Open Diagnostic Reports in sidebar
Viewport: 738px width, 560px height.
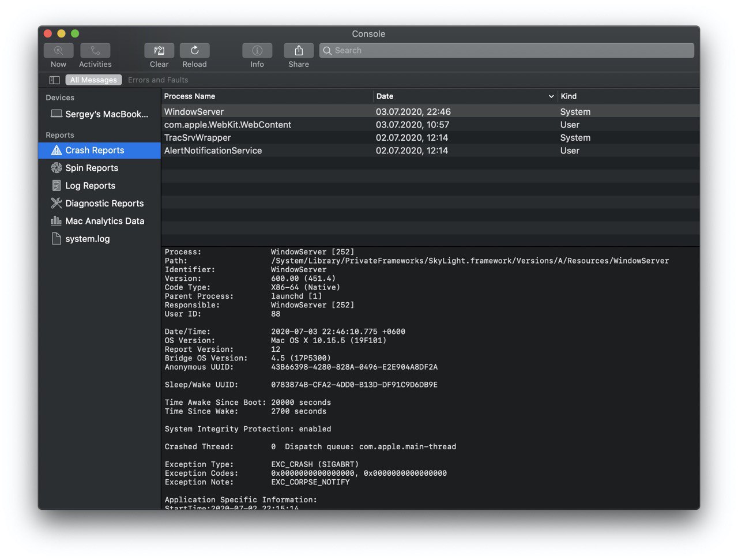(99, 204)
